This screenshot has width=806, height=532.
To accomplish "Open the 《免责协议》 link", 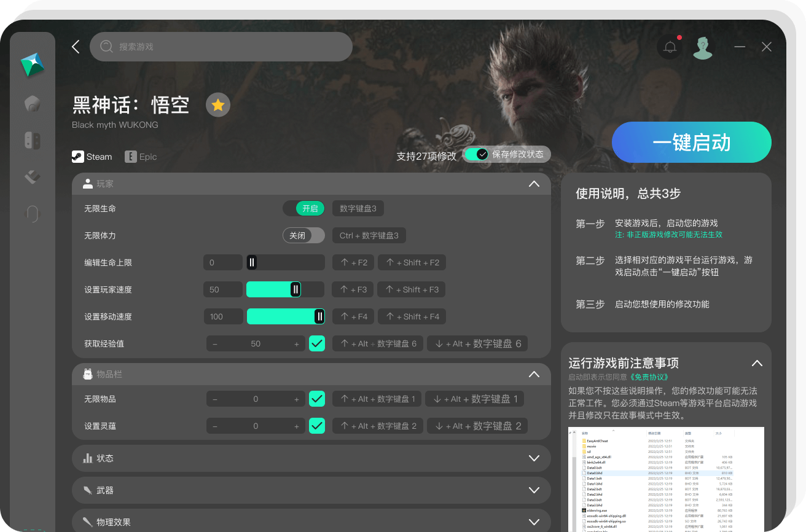I will 648,377.
